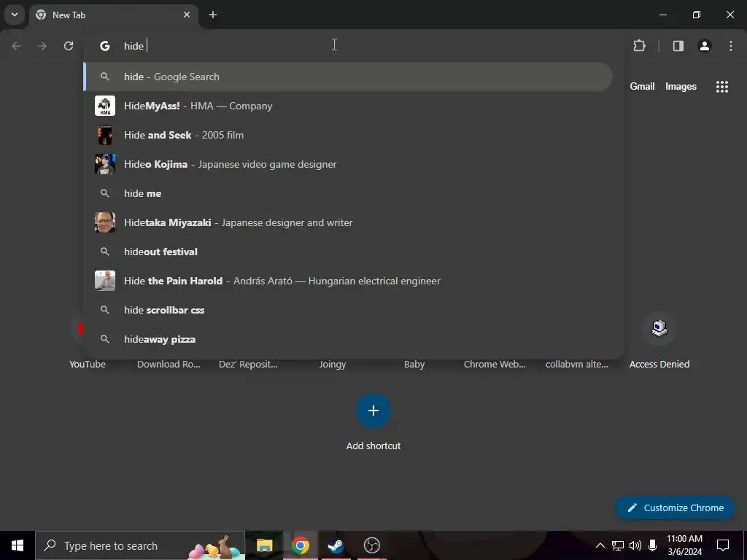Image resolution: width=747 pixels, height=560 pixels.
Task: Select 'hide - Google Search' suggestion
Action: click(x=348, y=77)
